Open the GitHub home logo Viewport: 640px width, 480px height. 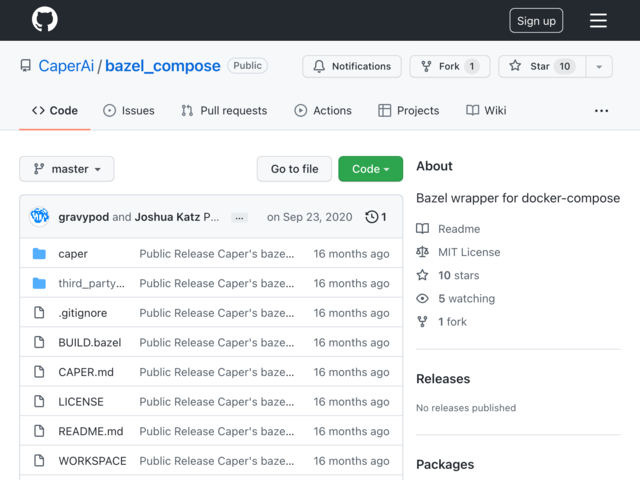pos(44,19)
